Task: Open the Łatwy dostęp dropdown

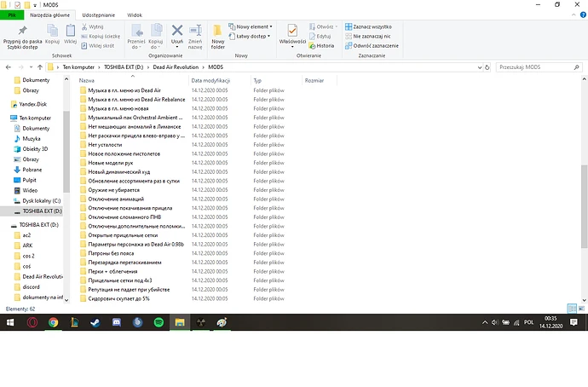Action: click(250, 37)
